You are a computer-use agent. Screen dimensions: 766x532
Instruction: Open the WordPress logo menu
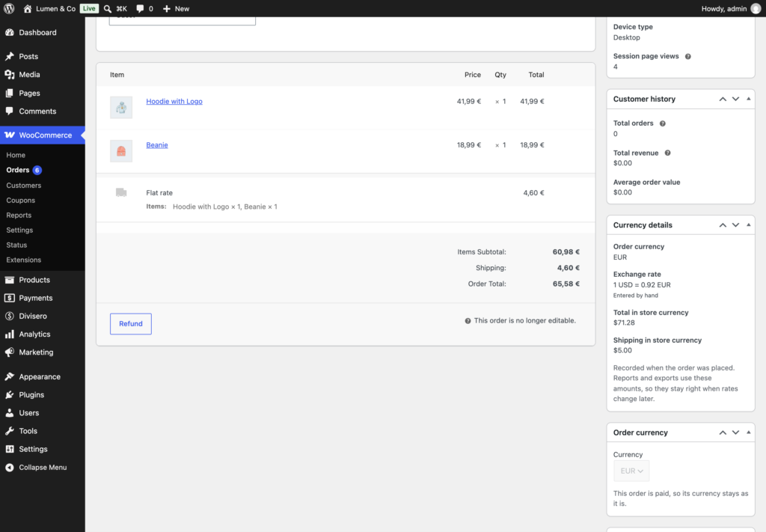tap(9, 8)
